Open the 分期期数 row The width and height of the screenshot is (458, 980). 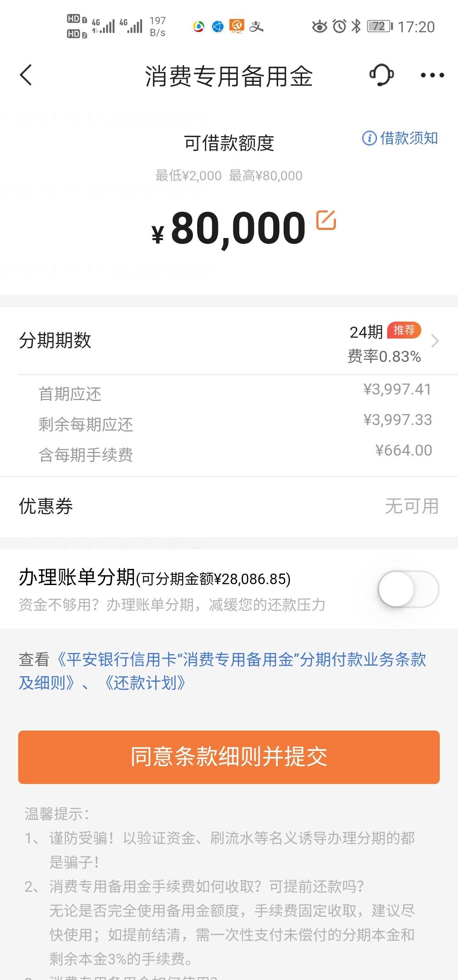[x=229, y=341]
